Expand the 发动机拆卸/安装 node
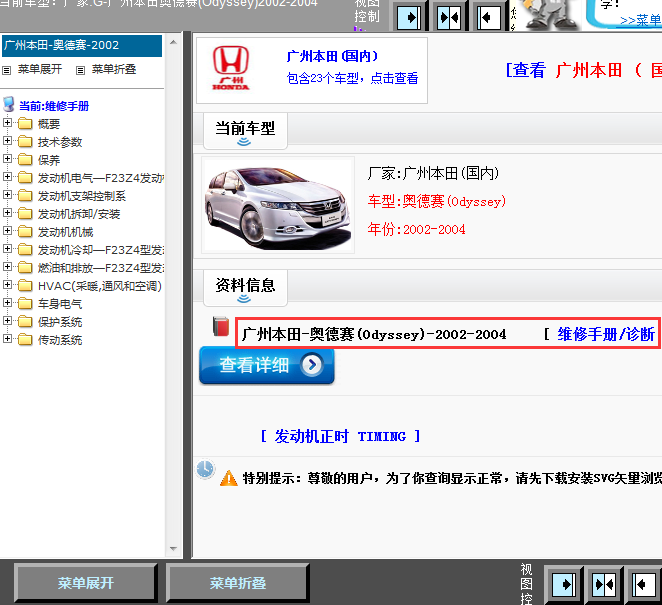 7,212
